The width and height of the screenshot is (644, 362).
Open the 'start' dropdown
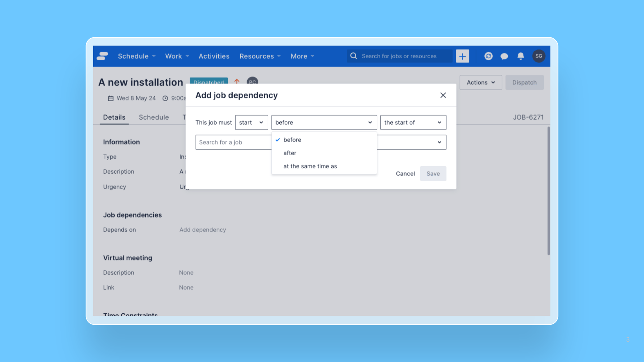click(x=252, y=122)
